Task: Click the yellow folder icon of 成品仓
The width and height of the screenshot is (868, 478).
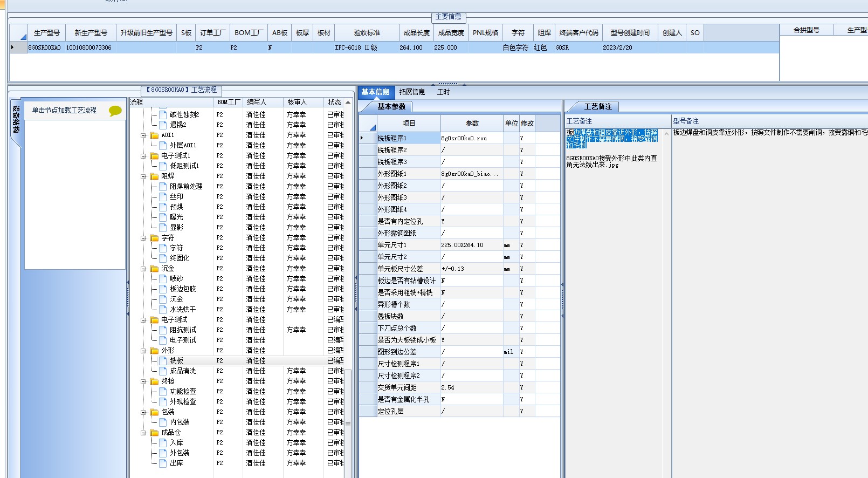Action: (154, 432)
